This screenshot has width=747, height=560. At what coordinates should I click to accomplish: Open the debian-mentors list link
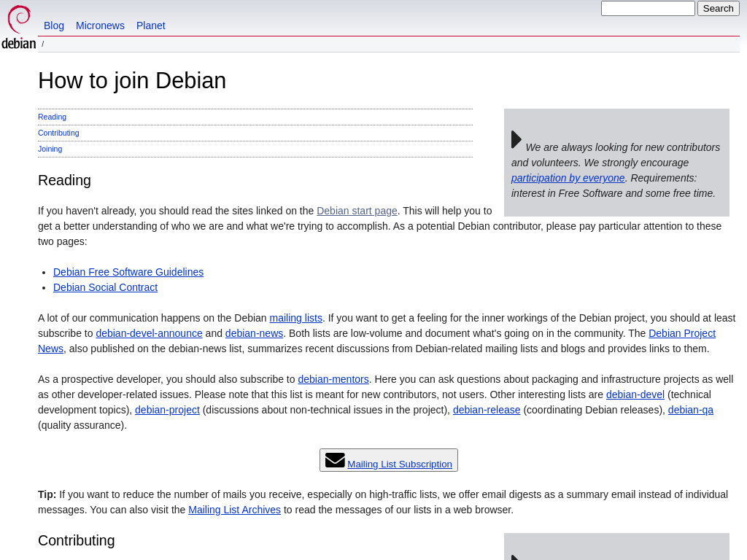(333, 379)
